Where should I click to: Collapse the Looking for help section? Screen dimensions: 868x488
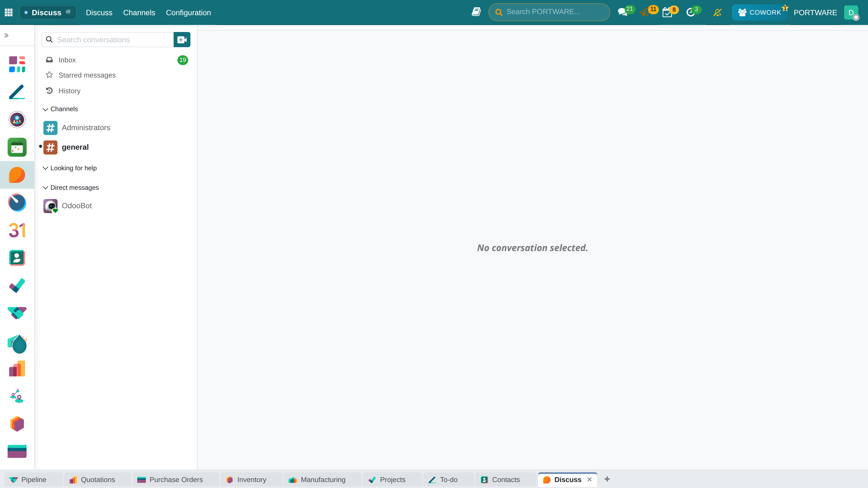(x=70, y=168)
